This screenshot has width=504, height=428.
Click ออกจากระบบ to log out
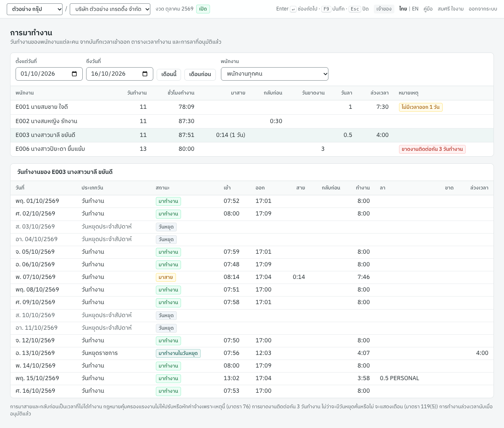coord(483,9)
